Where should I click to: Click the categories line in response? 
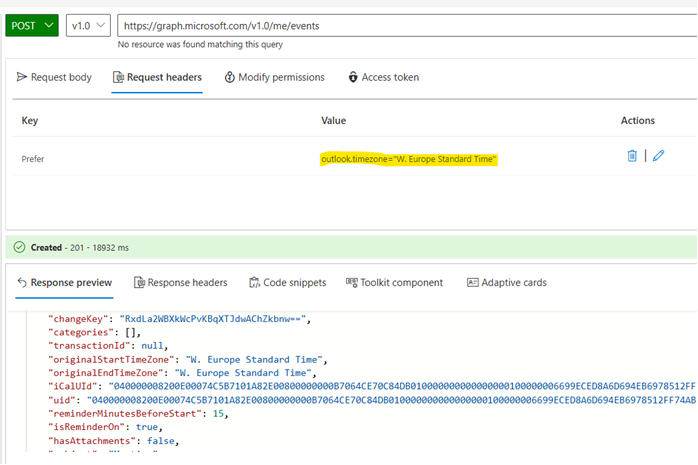[94, 332]
